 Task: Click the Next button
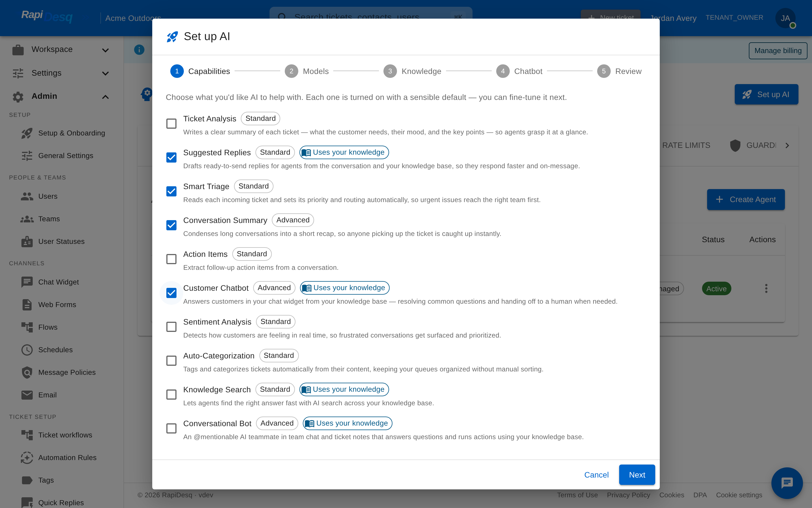[x=637, y=475]
